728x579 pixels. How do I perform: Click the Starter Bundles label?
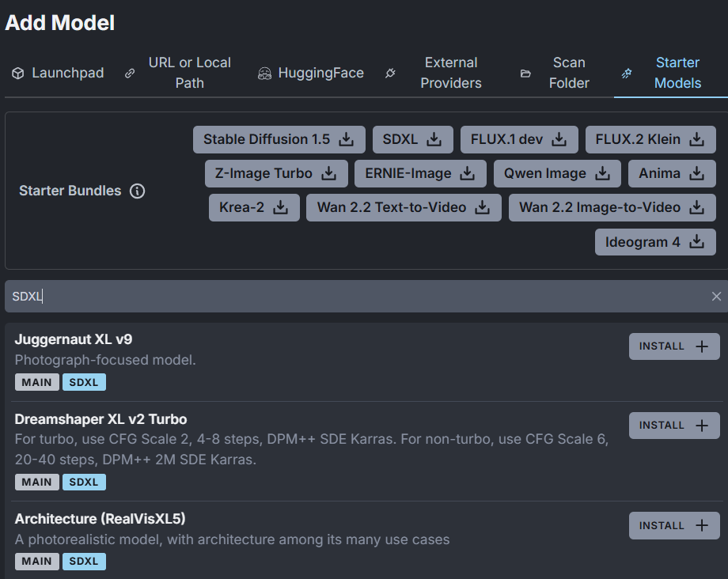(x=70, y=191)
